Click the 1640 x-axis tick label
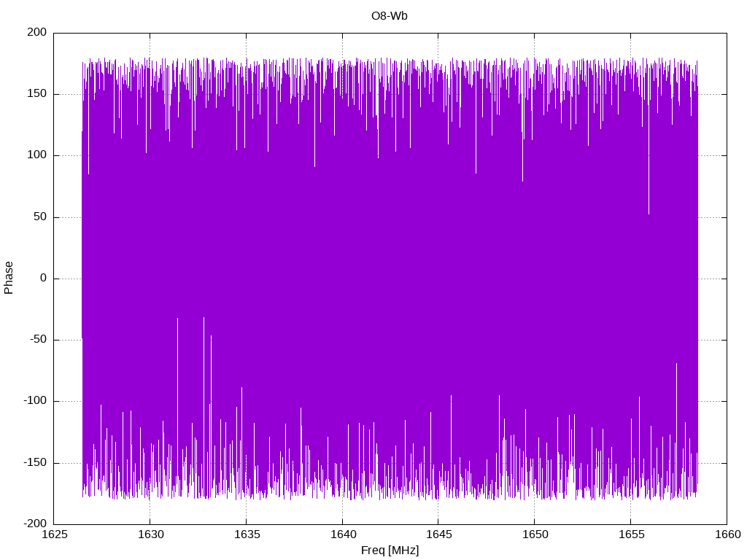Image resolution: width=747 pixels, height=560 pixels. [x=343, y=534]
